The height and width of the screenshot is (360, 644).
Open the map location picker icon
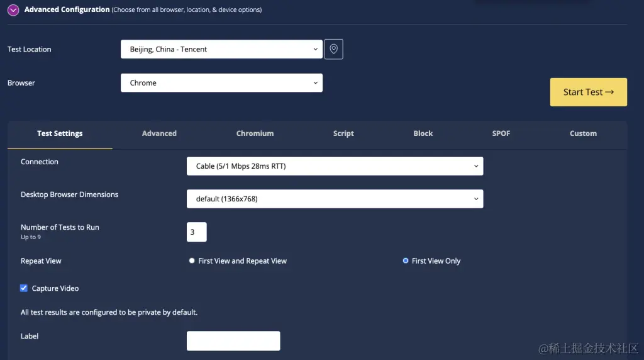333,49
